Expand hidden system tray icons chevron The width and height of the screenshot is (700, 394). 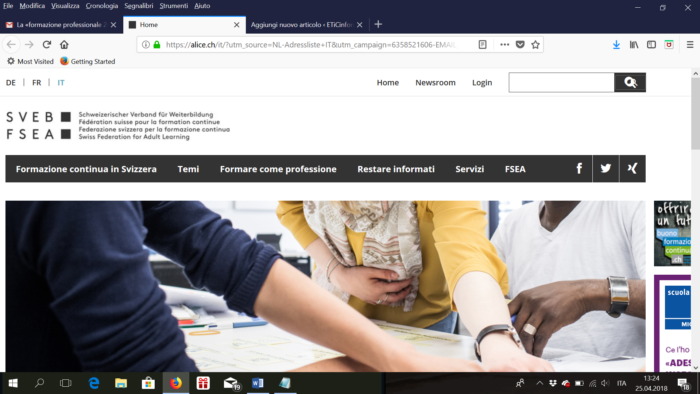(539, 383)
